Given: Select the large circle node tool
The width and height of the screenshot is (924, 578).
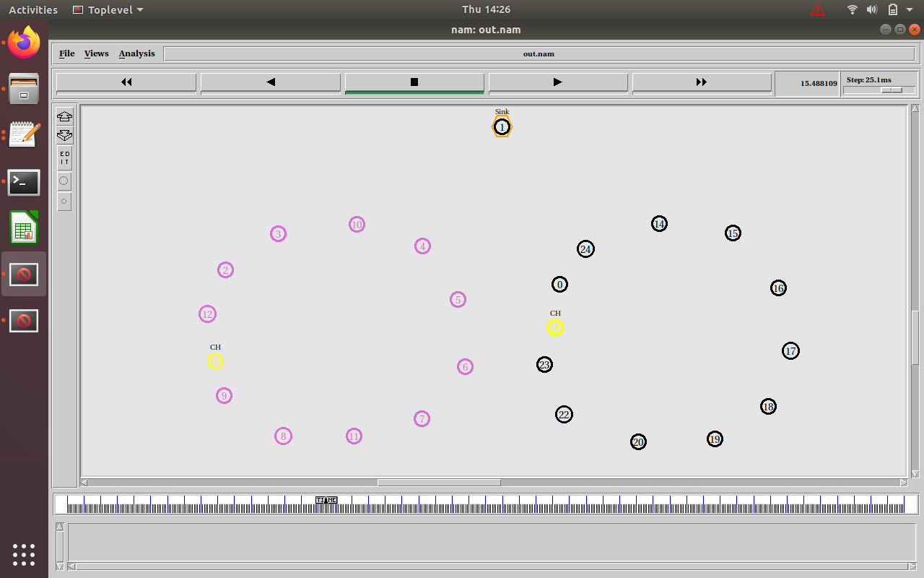Looking at the screenshot, I should (64, 181).
